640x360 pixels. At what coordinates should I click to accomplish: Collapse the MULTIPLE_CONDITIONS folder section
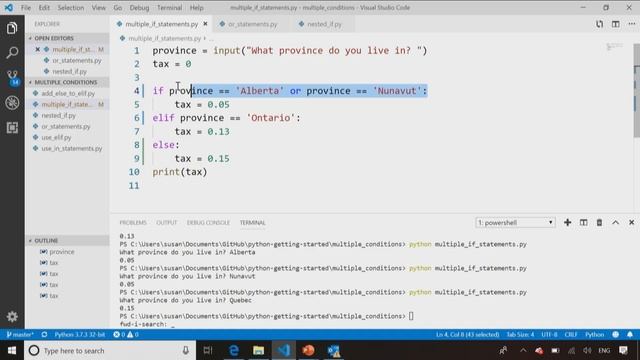[x=68, y=82]
